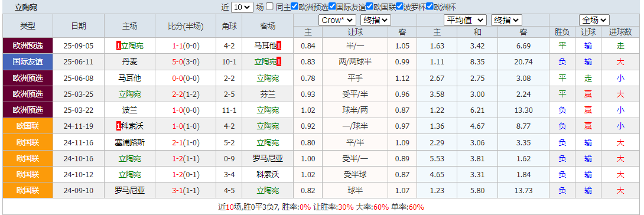Image resolution: width=644 pixels, height=215 pixels.
Task: Click home team 波兰
Action: [x=130, y=110]
